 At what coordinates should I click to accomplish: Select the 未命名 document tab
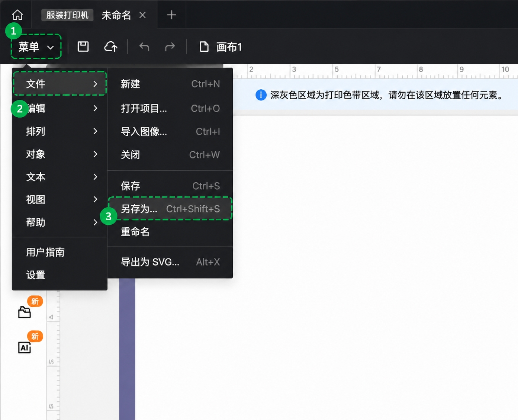coord(116,15)
